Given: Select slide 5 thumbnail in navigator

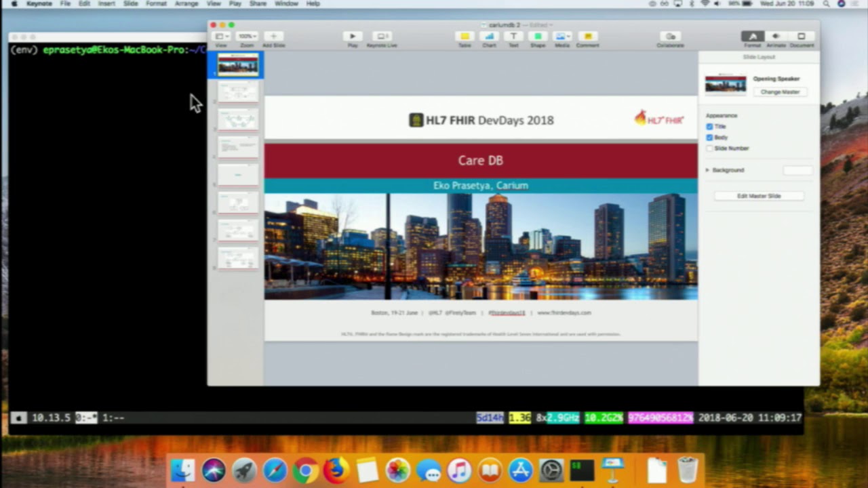Looking at the screenshot, I should pyautogui.click(x=238, y=175).
